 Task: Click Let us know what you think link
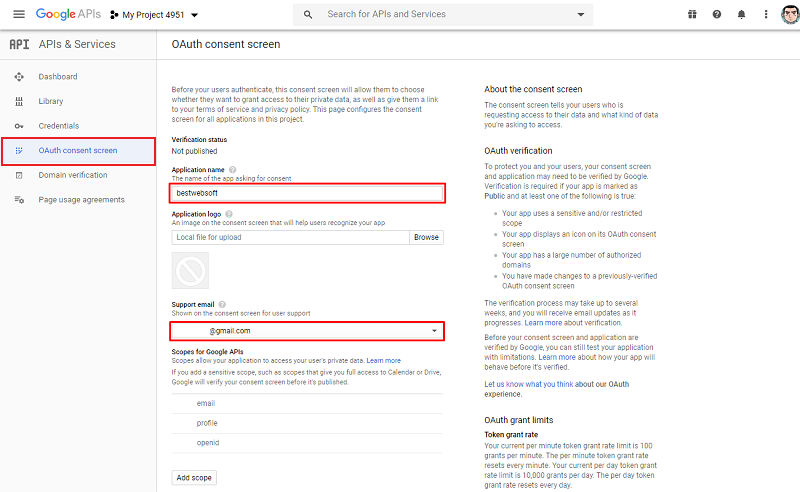(x=529, y=384)
